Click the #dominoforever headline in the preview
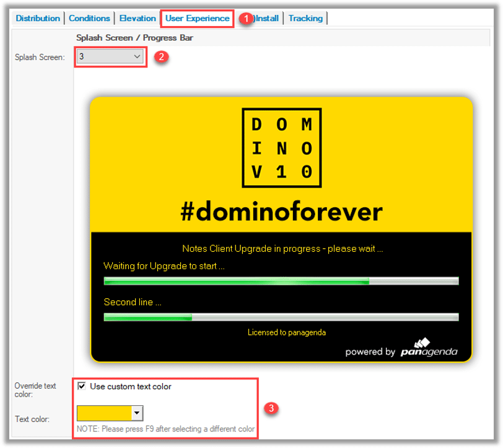 281,212
